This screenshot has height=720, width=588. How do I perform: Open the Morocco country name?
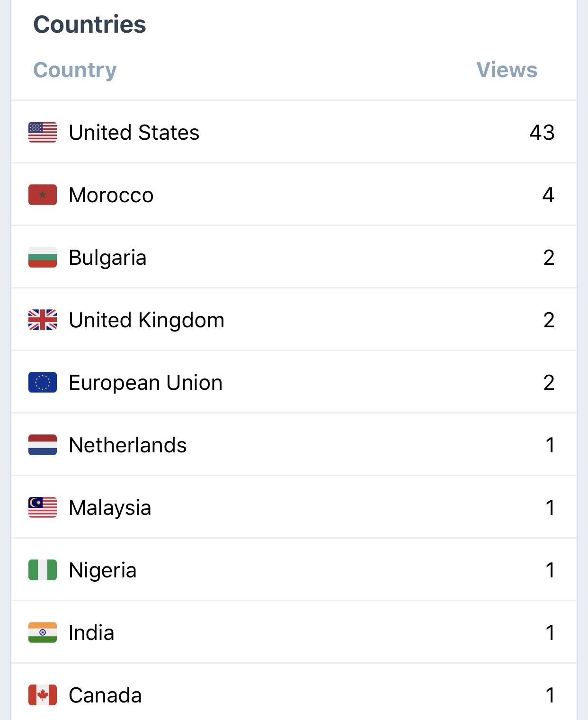111,195
